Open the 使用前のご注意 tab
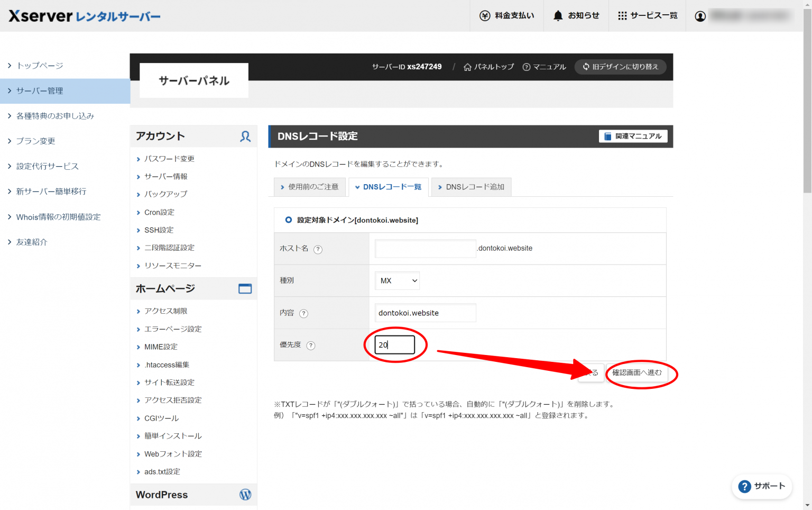 pyautogui.click(x=310, y=187)
